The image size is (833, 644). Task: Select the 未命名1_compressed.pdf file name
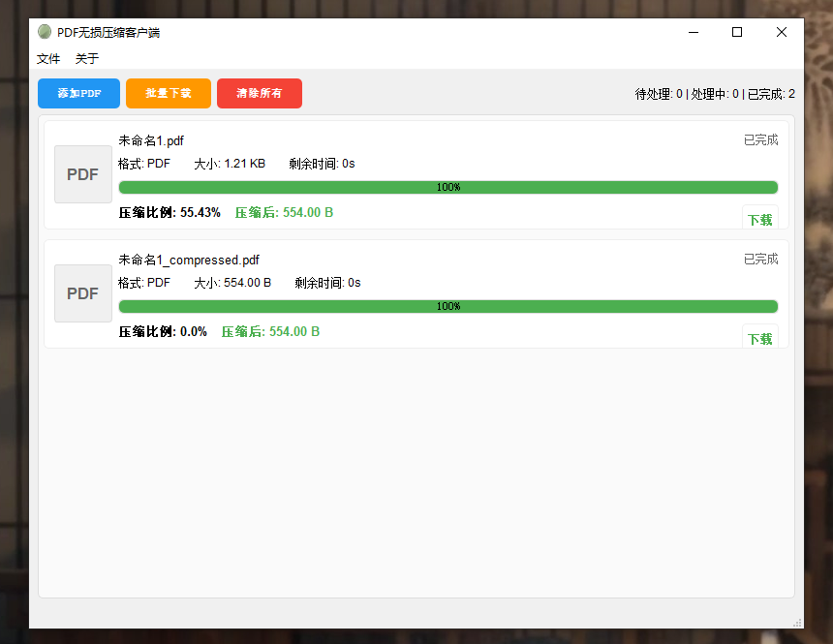click(x=189, y=260)
